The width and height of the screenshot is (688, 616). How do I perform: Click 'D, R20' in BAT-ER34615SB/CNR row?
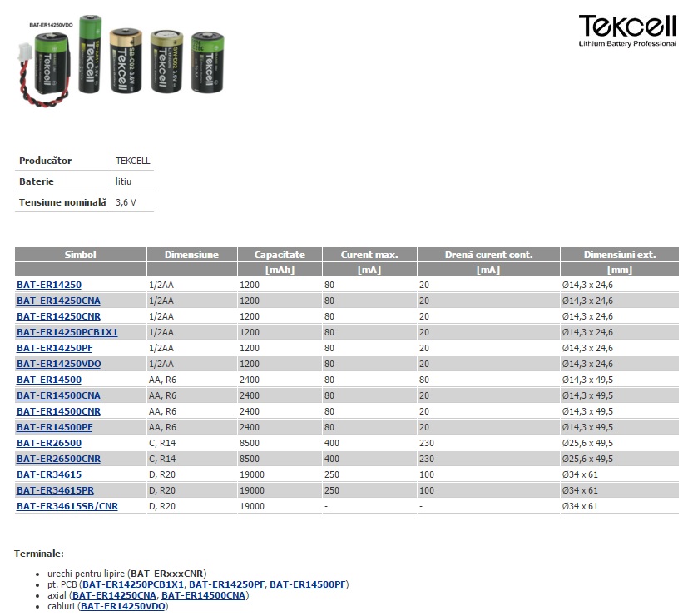point(162,506)
